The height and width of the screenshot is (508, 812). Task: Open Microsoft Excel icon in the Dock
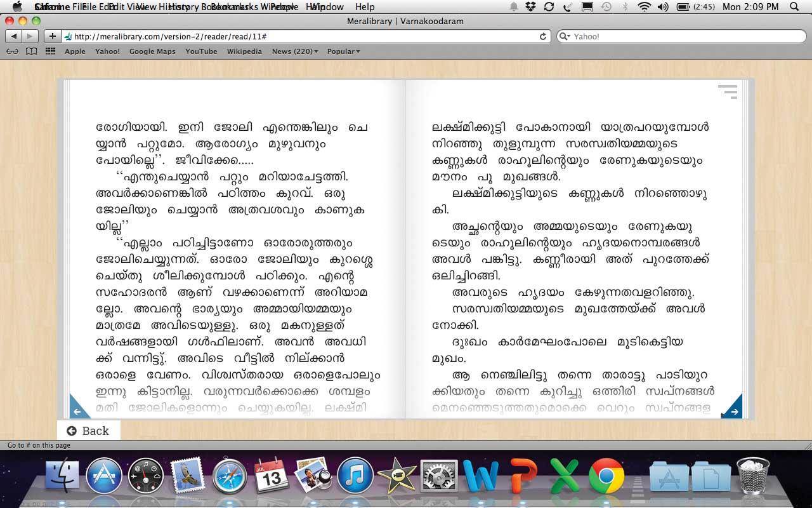[x=564, y=476]
